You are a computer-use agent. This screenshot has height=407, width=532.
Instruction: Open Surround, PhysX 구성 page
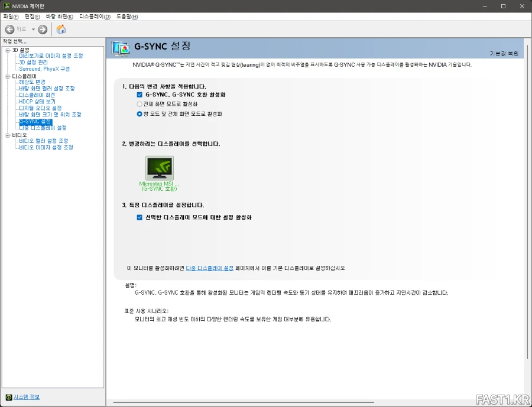[44, 69]
